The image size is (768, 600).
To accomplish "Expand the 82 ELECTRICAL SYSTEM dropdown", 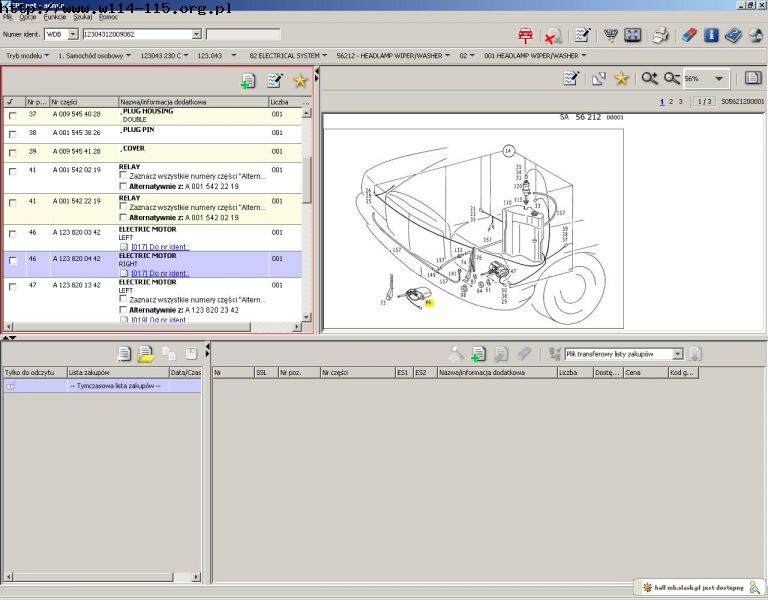I will pos(288,56).
